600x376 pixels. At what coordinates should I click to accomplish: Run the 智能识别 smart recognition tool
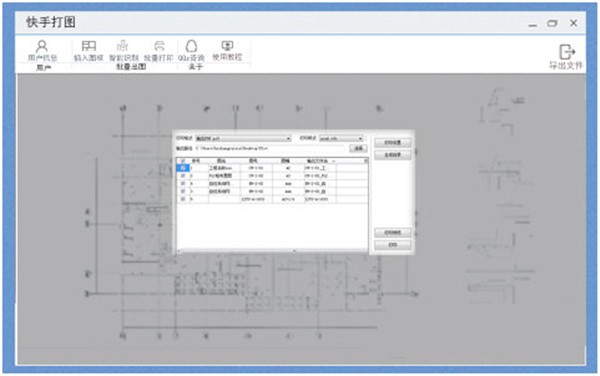pyautogui.click(x=123, y=50)
